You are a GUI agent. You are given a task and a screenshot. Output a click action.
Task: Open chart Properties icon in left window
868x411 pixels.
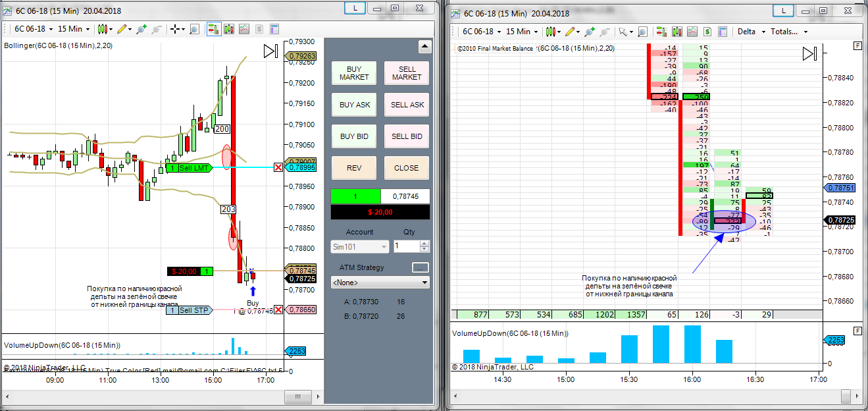(274, 29)
